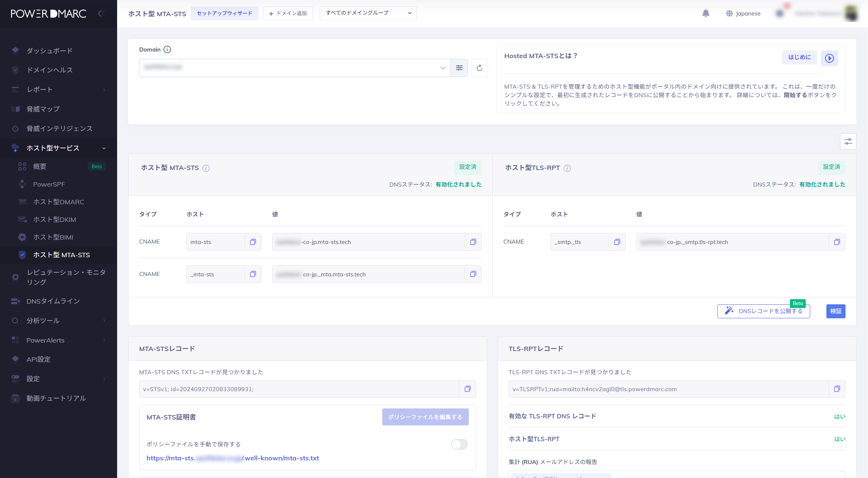Copy the mta-sts host value
The width and height of the screenshot is (868, 478).
click(253, 242)
